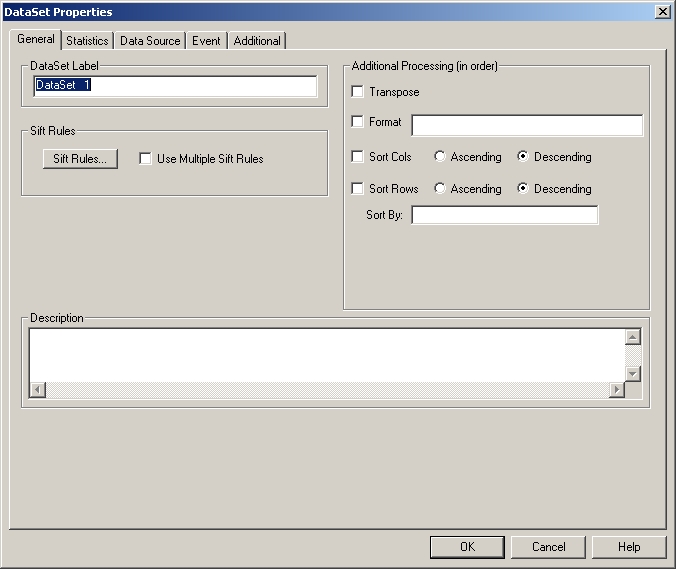Image resolution: width=676 pixels, height=569 pixels.
Task: Check the Transpose option
Action: [x=358, y=92]
